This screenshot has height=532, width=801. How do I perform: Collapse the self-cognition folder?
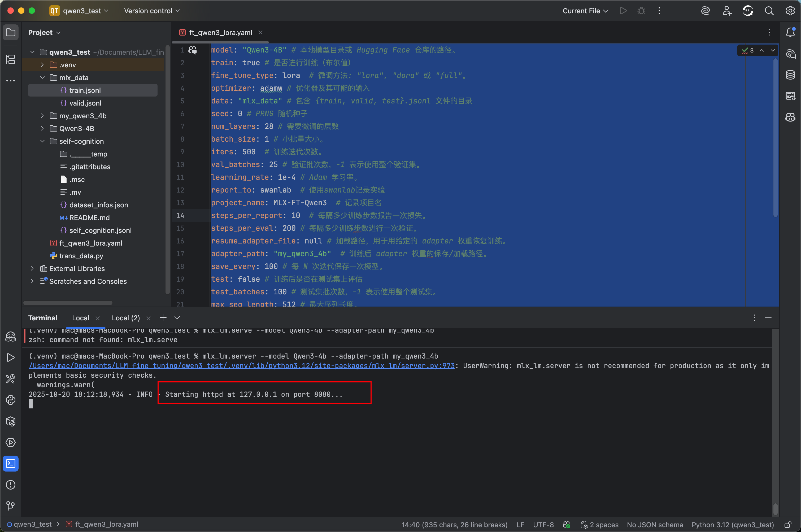(x=42, y=141)
